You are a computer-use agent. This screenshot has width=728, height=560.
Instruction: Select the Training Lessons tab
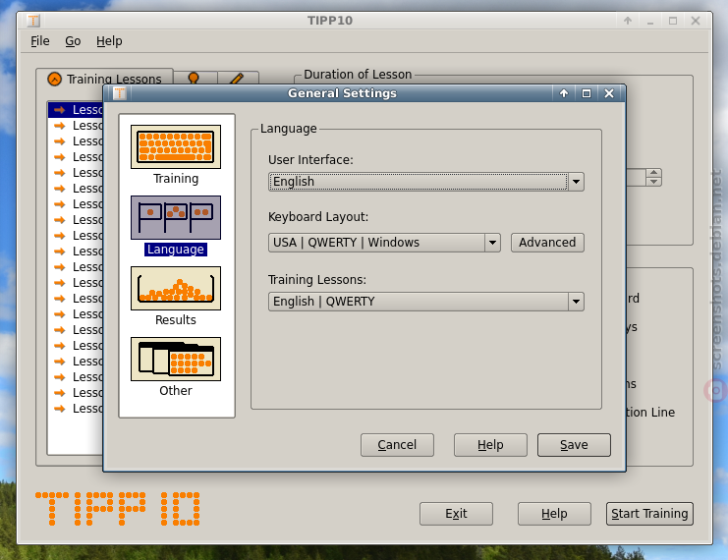105,79
